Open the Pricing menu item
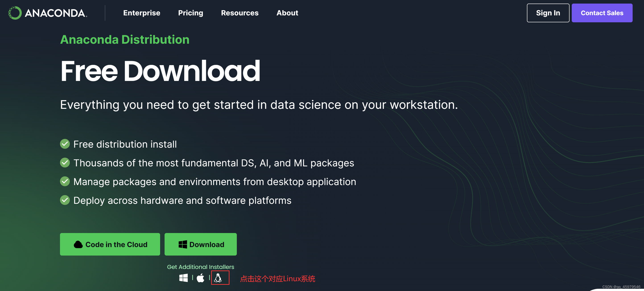 (190, 13)
